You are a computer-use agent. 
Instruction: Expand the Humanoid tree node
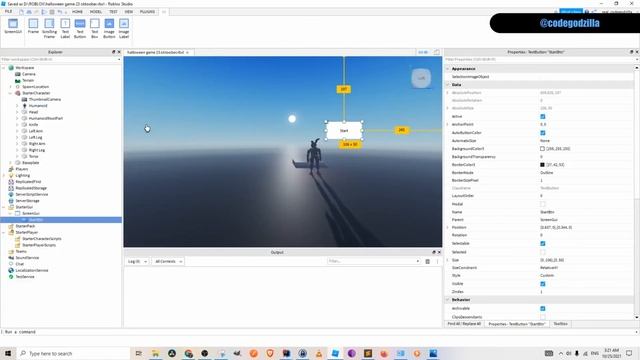(17, 106)
